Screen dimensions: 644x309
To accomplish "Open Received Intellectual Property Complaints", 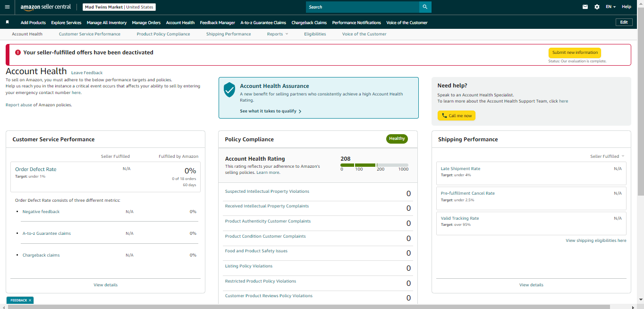I will click(x=267, y=206).
